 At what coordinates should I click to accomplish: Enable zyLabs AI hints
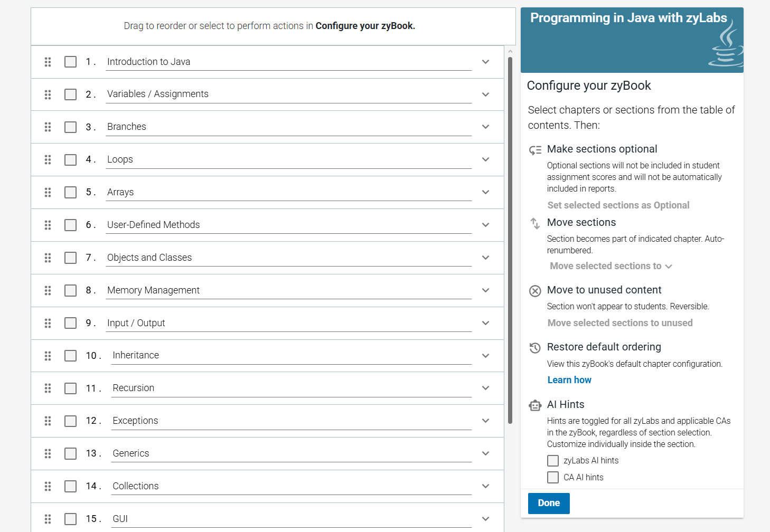(553, 461)
